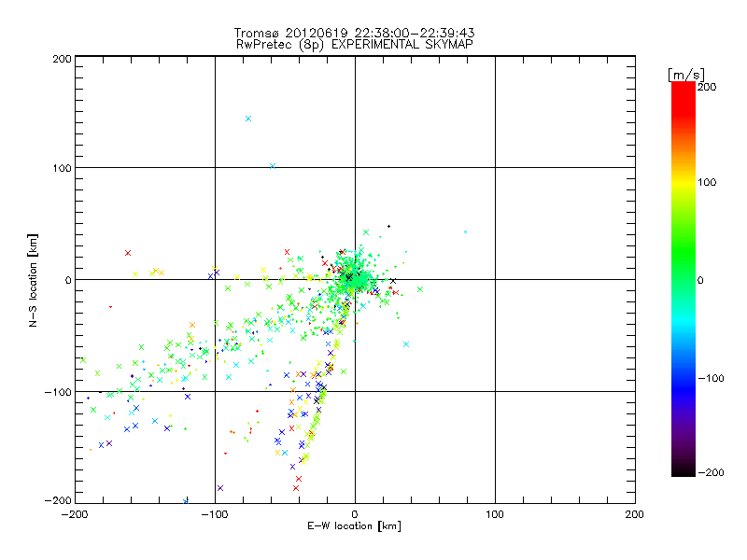Viewport: 747px width, 560px height.
Task: Select the subtitle "RwPretec (8p) EXPERIMENTAL SKYMAP"
Action: [354, 45]
